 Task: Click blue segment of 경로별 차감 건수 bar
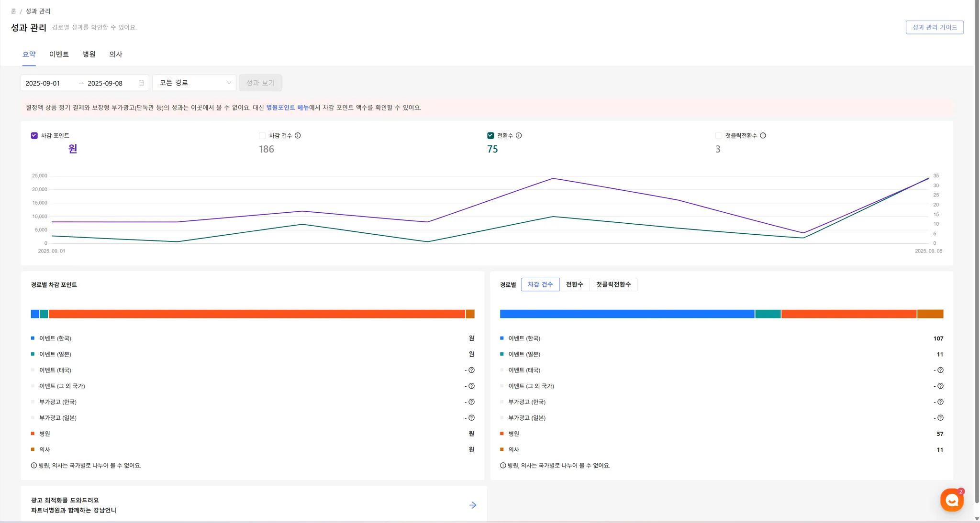(x=627, y=314)
